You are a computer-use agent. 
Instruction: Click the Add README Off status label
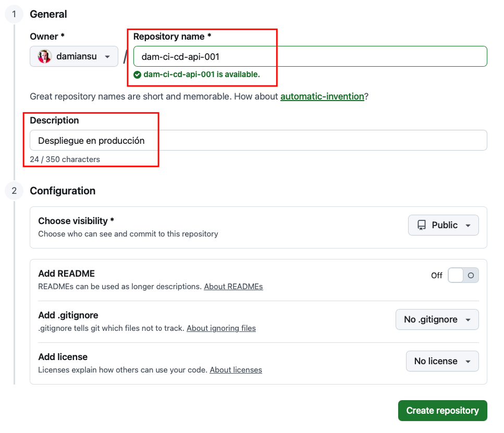coord(437,276)
